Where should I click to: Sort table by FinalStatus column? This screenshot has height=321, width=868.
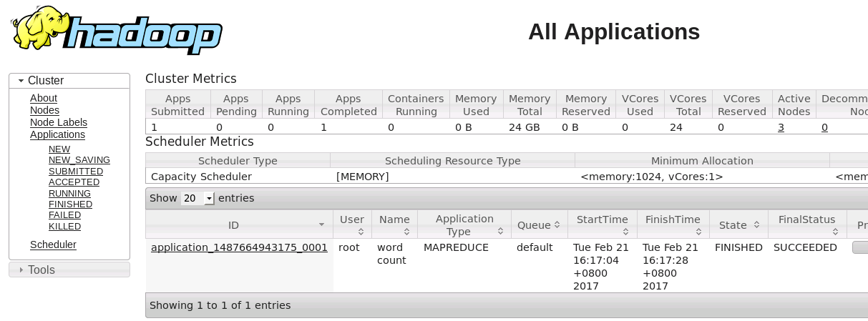pos(807,224)
